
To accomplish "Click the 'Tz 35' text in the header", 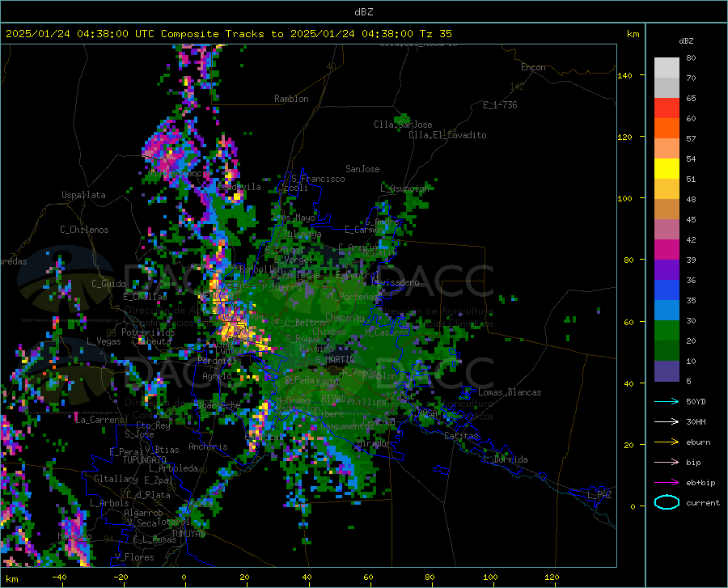I will point(435,34).
